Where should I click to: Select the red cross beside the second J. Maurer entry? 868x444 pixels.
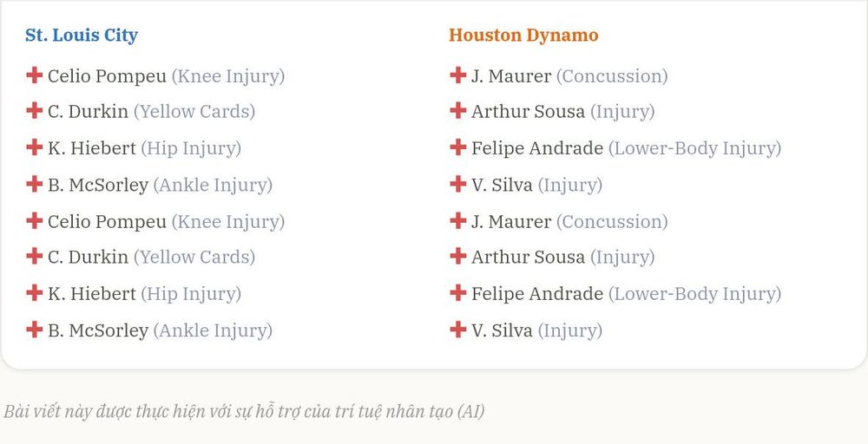click(457, 220)
